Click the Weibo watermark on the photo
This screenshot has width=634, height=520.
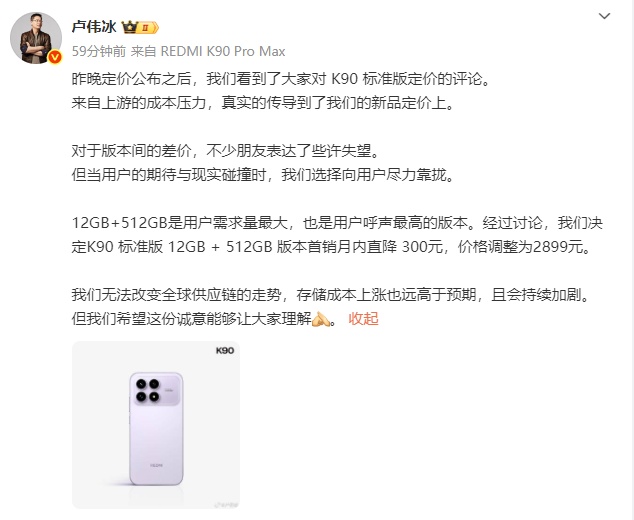[x=226, y=504]
